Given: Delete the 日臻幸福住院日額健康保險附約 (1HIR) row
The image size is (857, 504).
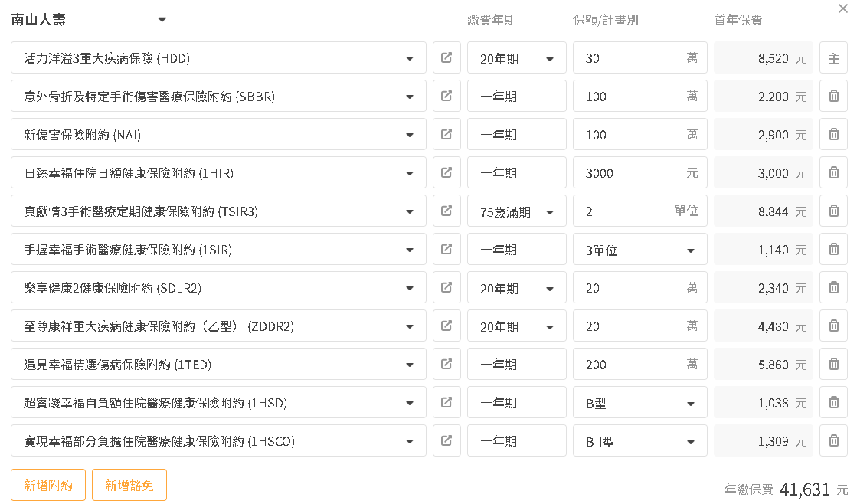Looking at the screenshot, I should point(833,173).
